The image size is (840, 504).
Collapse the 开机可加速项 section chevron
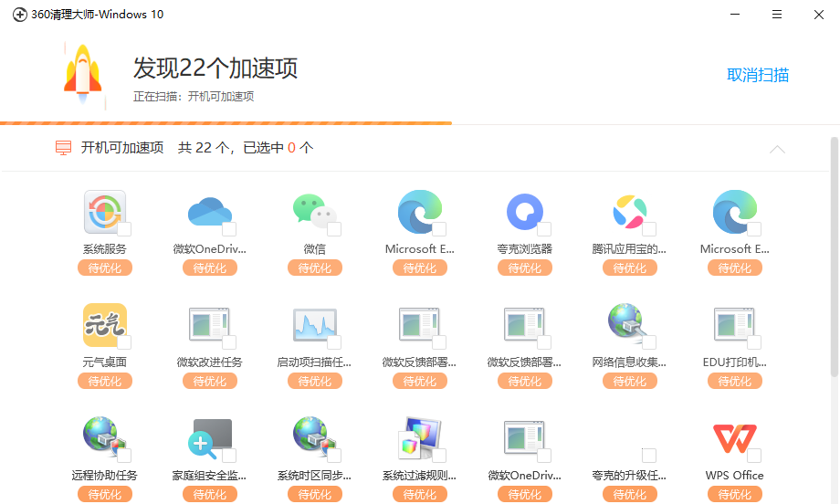point(777,149)
